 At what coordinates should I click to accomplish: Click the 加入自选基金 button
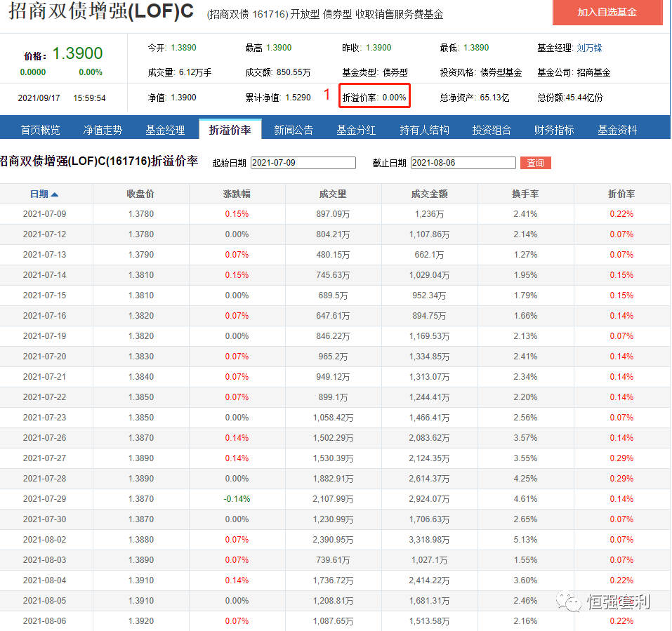[607, 12]
